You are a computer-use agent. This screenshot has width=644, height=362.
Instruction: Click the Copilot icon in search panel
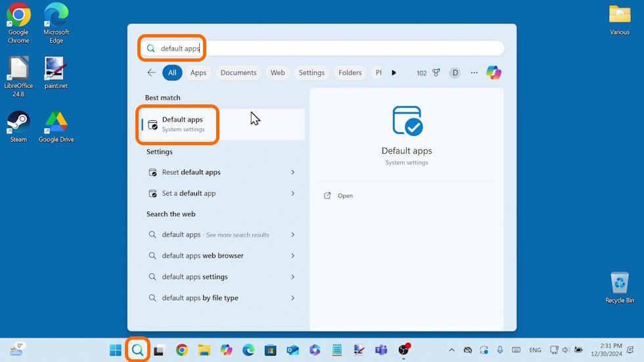(x=494, y=73)
